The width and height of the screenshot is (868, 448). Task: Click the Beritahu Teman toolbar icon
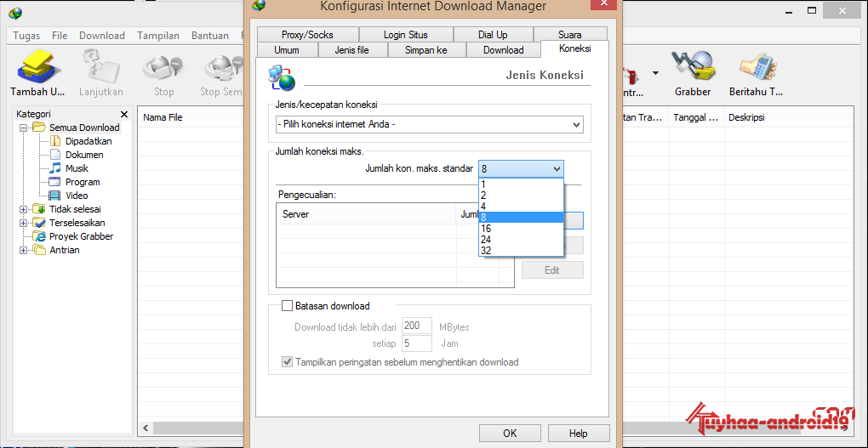pyautogui.click(x=757, y=67)
